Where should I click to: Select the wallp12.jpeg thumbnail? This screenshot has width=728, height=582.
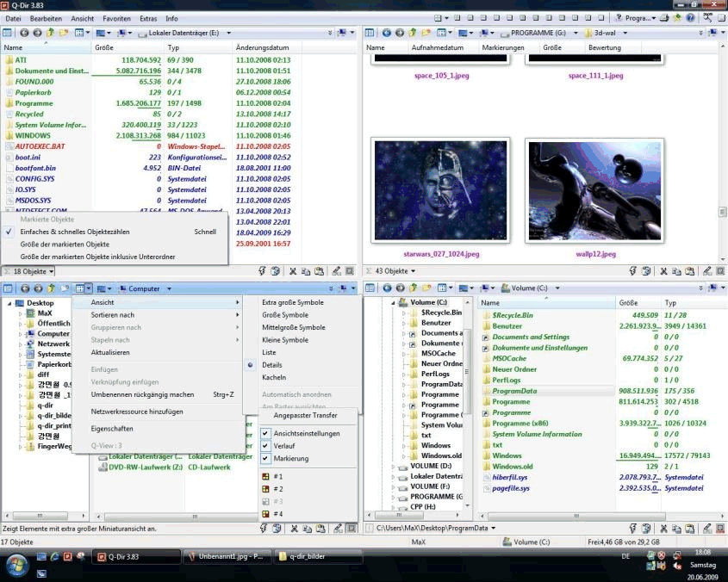pyautogui.click(x=594, y=190)
